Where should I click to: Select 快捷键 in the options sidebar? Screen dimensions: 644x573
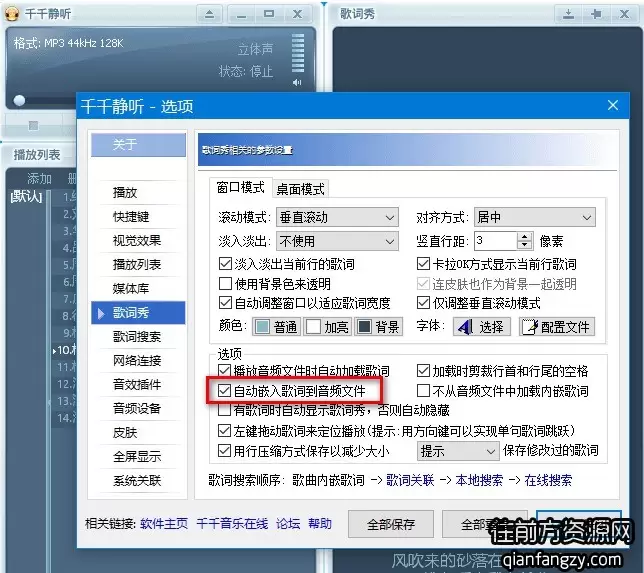(138, 216)
